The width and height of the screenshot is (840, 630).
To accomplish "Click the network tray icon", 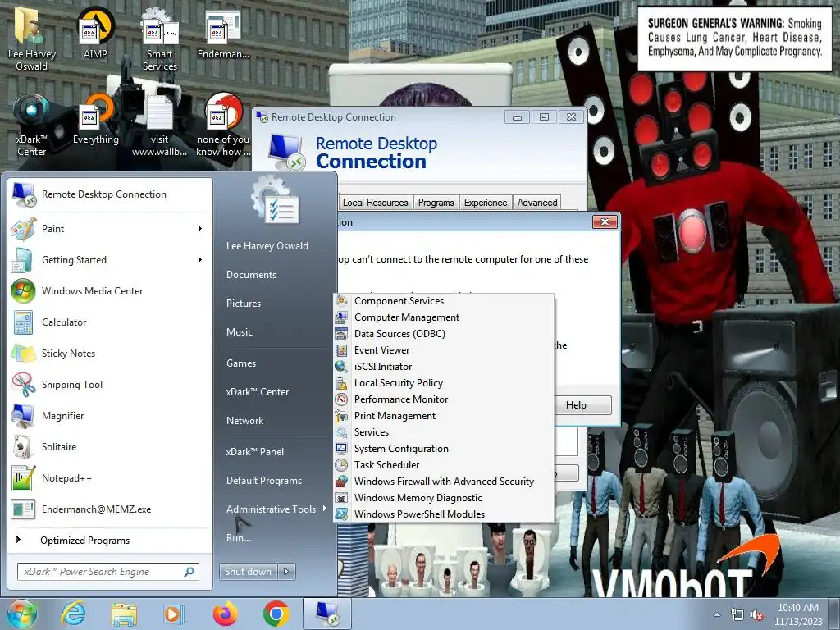I will click(737, 615).
